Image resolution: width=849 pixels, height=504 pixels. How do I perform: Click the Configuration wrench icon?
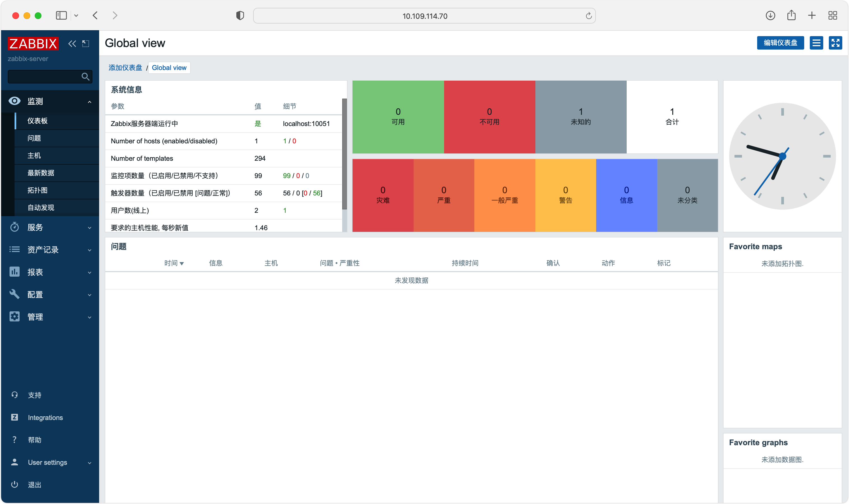14,294
